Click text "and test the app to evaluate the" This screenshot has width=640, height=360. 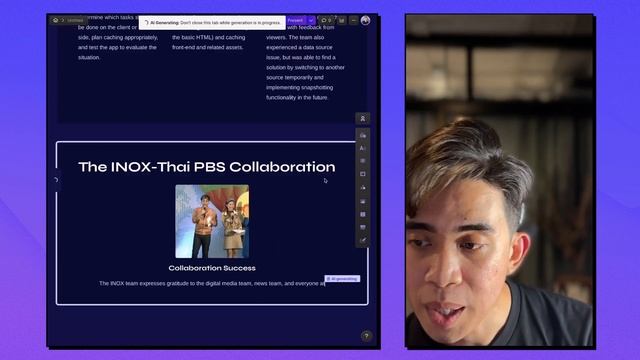pyautogui.click(x=117, y=47)
